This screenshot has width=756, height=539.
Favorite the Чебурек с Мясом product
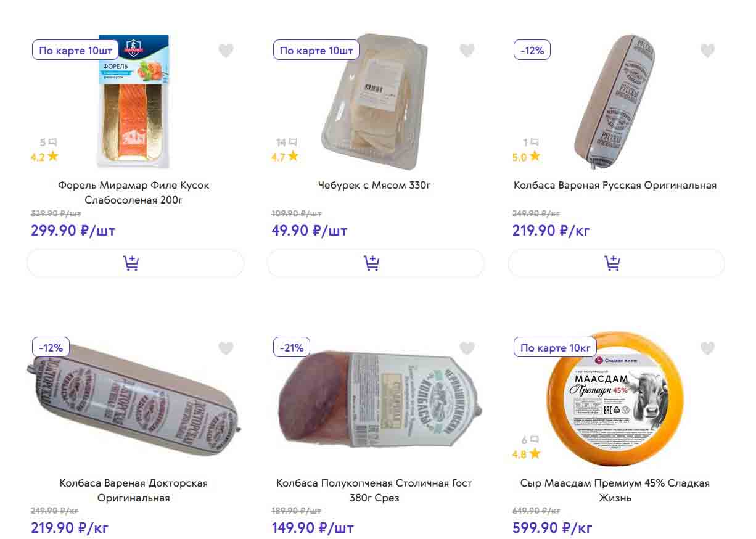(467, 51)
